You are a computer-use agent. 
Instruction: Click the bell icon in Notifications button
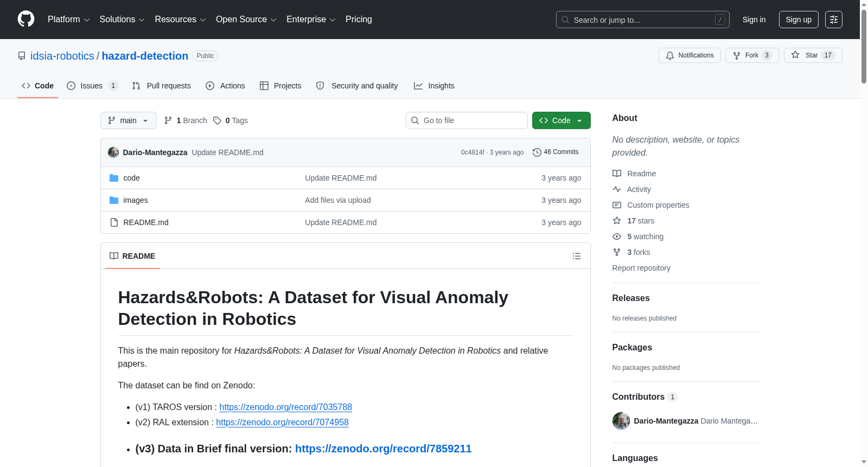[x=670, y=55]
